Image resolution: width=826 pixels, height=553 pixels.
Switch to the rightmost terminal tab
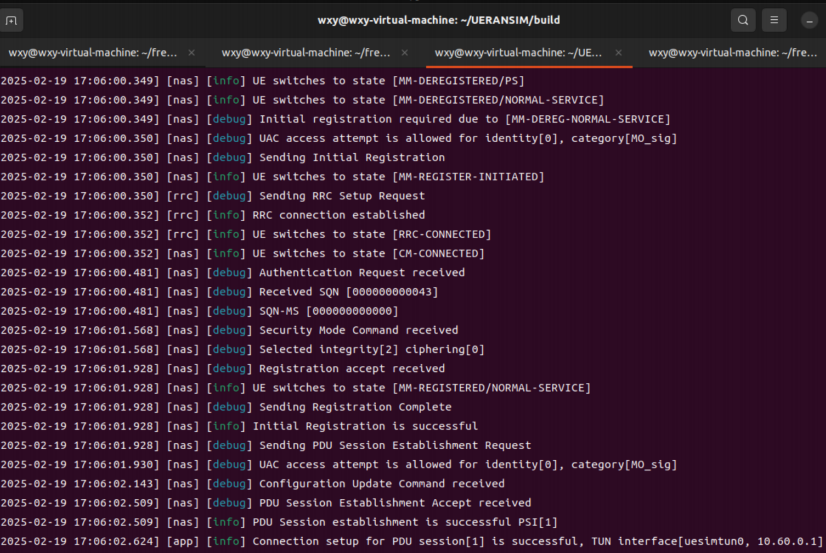point(733,53)
